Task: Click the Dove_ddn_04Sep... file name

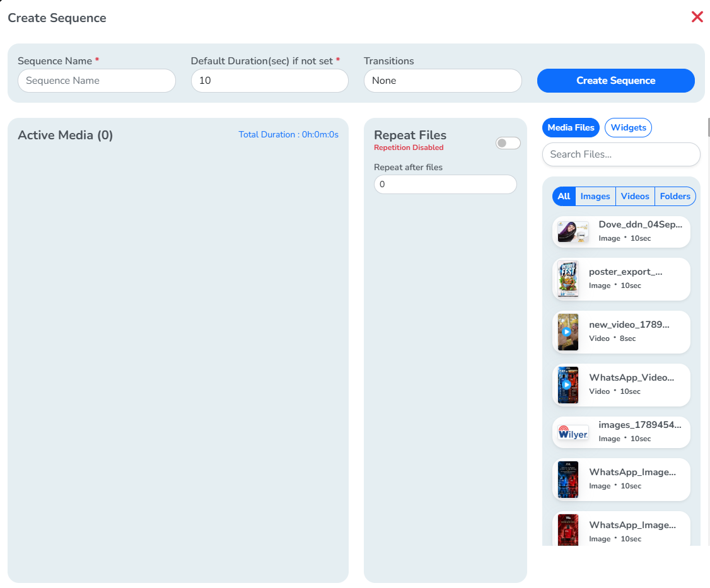Action: point(640,224)
